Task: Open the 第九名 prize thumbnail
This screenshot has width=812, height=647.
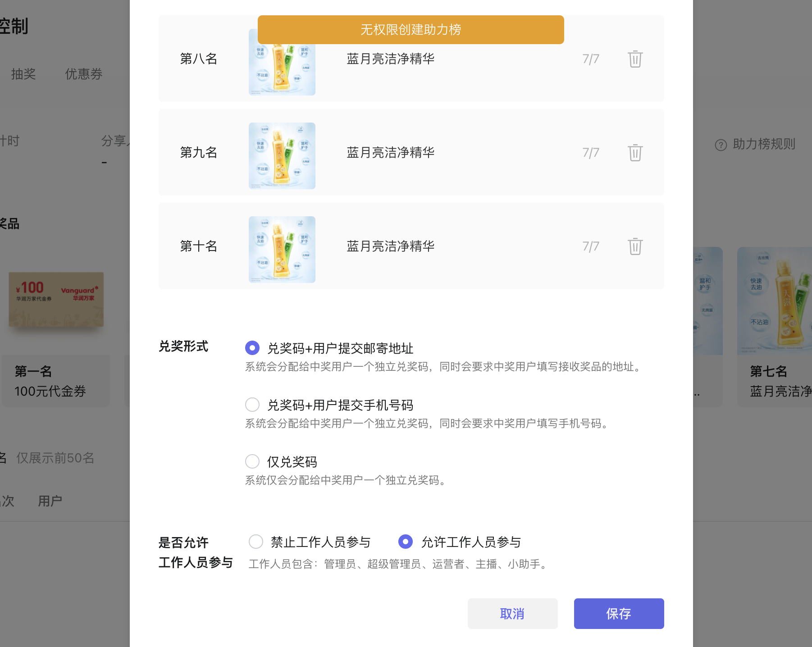Action: click(x=282, y=156)
